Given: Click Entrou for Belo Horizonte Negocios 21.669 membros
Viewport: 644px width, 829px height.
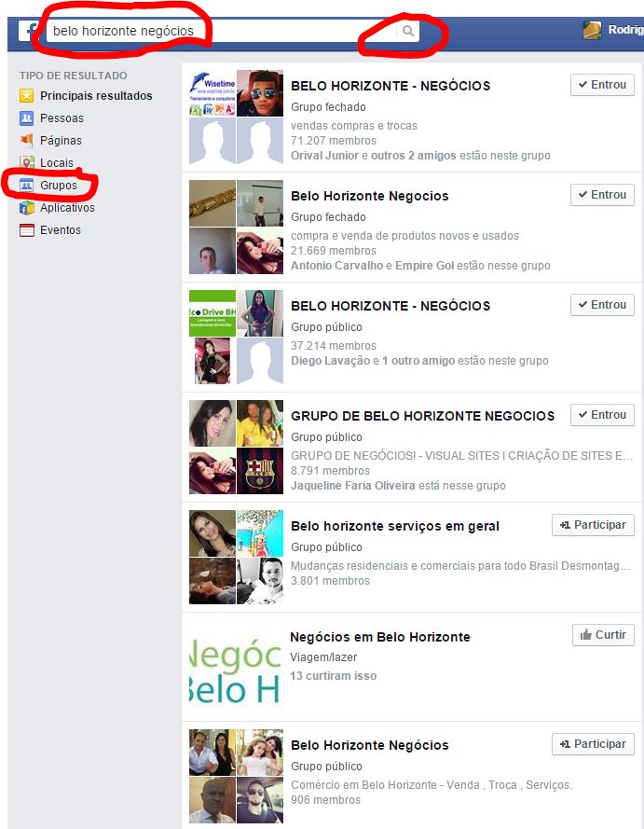Looking at the screenshot, I should click(x=602, y=195).
